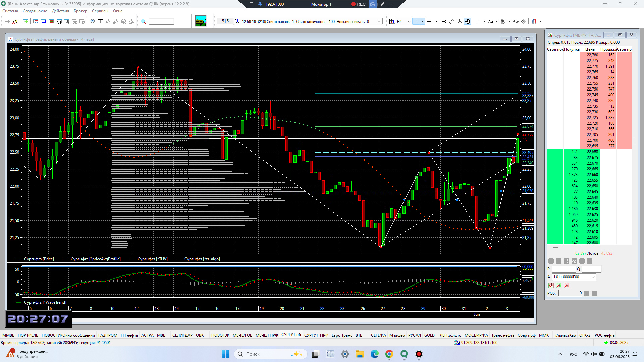The height and width of the screenshot is (362, 644).
Task: Expand the messages log dropdown arrow
Action: (x=379, y=21)
